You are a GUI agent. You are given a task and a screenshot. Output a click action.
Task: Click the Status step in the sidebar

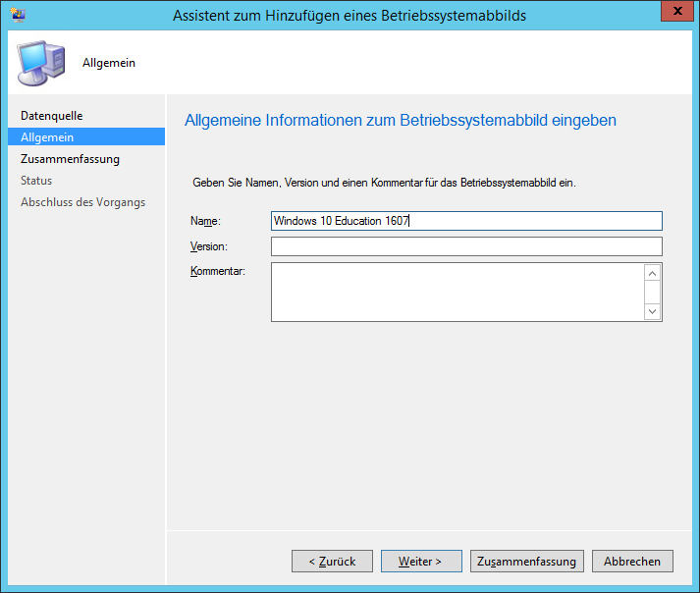point(36,181)
